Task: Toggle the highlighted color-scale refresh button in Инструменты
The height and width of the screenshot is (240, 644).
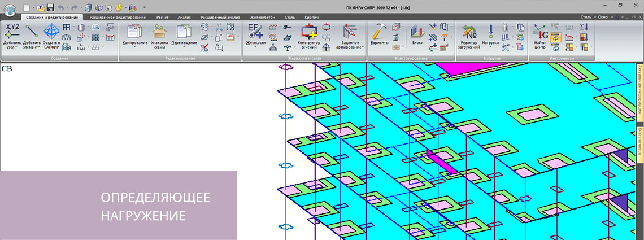Action: point(556,37)
